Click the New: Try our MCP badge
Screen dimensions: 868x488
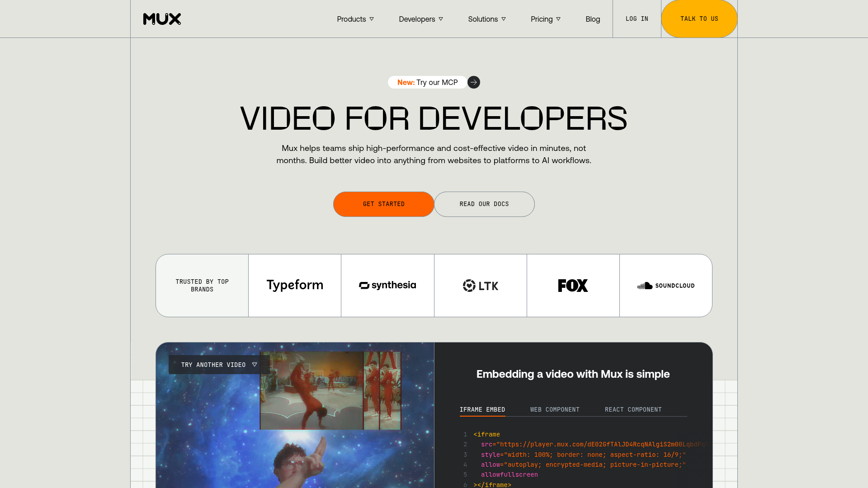pos(427,82)
